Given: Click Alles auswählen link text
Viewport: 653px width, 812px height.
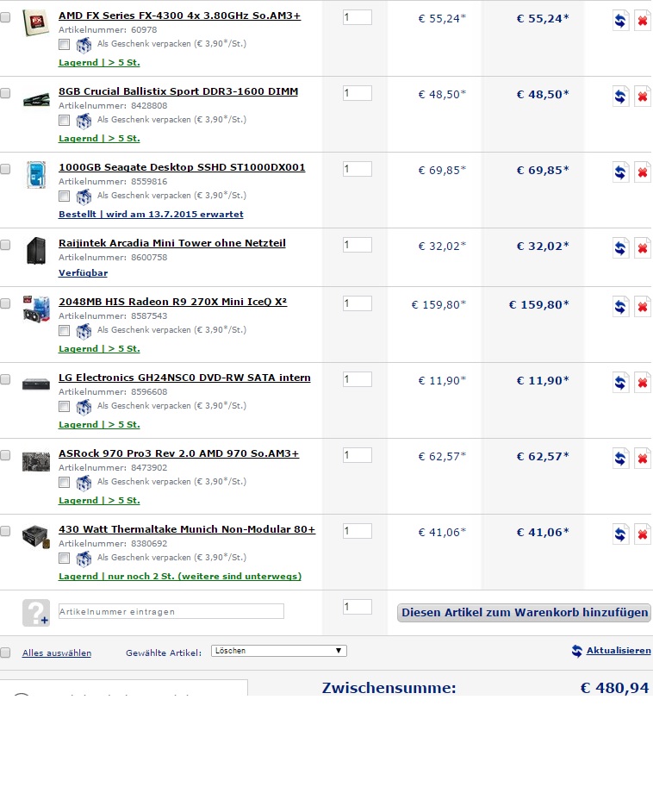Looking at the screenshot, I should [57, 653].
